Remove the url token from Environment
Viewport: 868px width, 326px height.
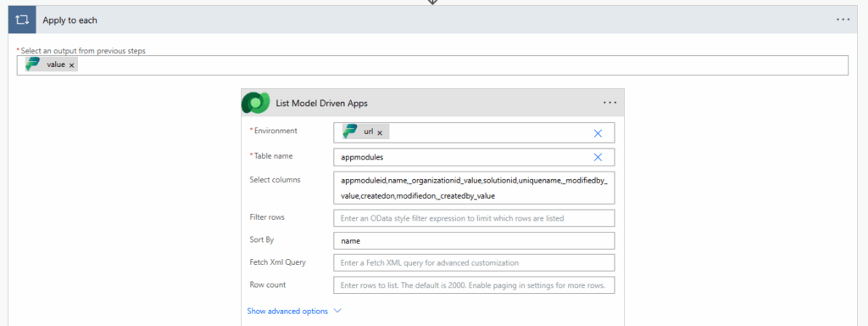point(380,132)
